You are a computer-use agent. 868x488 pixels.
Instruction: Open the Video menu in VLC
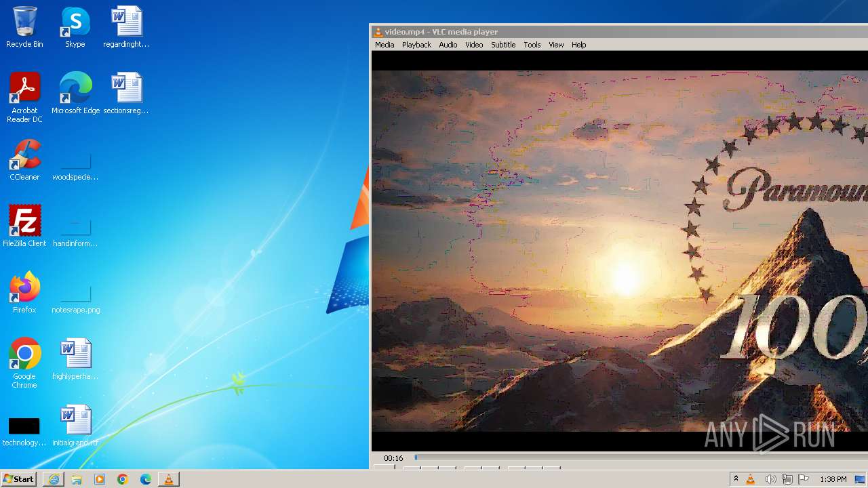[474, 45]
